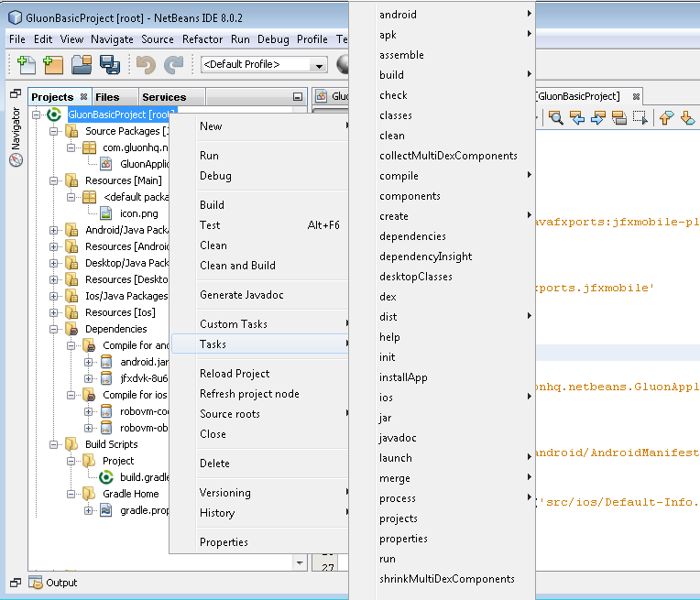Viewport: 700px width, 600px height.
Task: Click the Next Bookmark icon
Action: point(687,118)
